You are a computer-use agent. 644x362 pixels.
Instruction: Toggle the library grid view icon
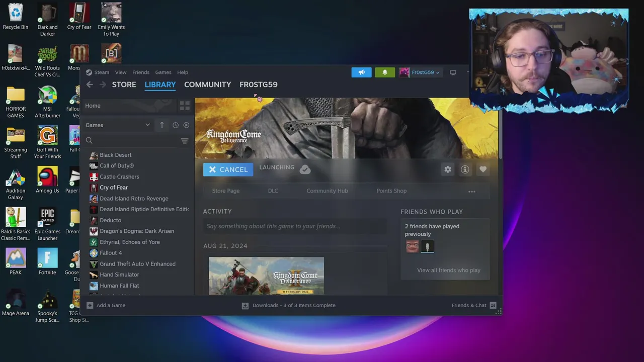click(185, 106)
